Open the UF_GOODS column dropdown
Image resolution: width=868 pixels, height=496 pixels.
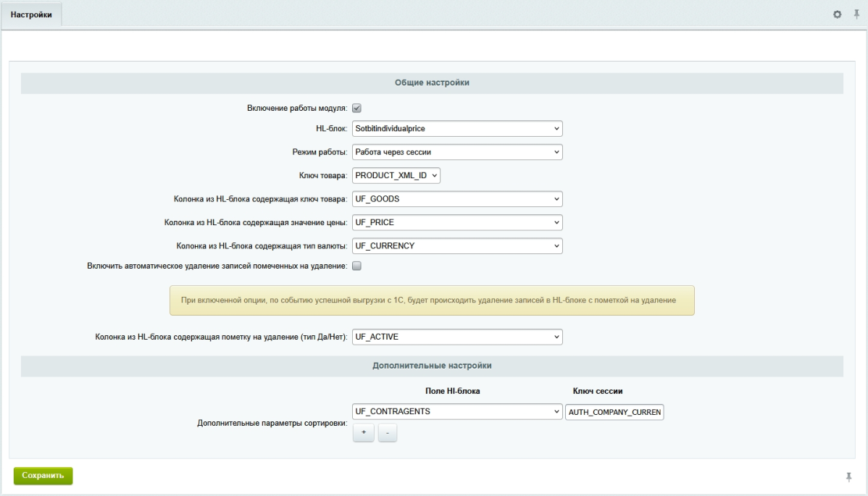point(457,198)
